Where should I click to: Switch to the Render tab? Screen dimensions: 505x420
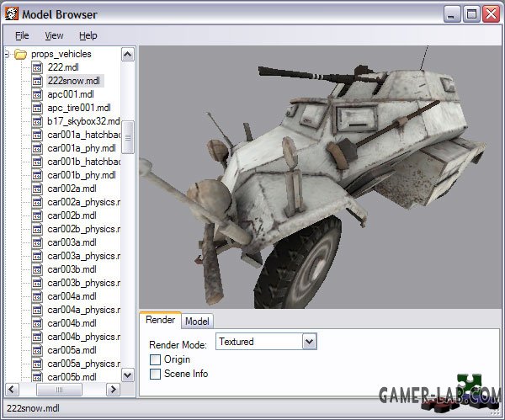pyautogui.click(x=161, y=320)
